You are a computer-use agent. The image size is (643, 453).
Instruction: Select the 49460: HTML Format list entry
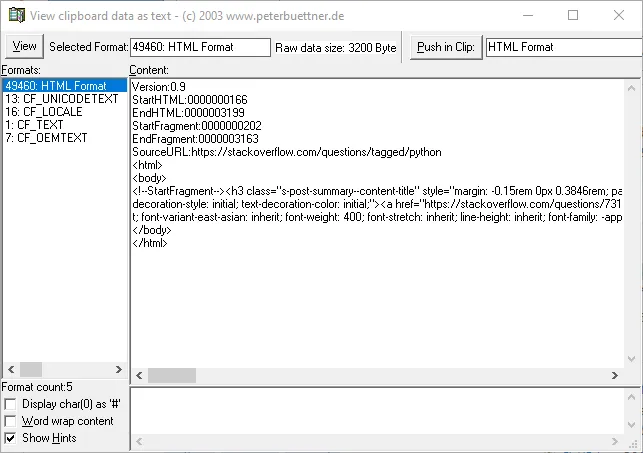[x=65, y=85]
